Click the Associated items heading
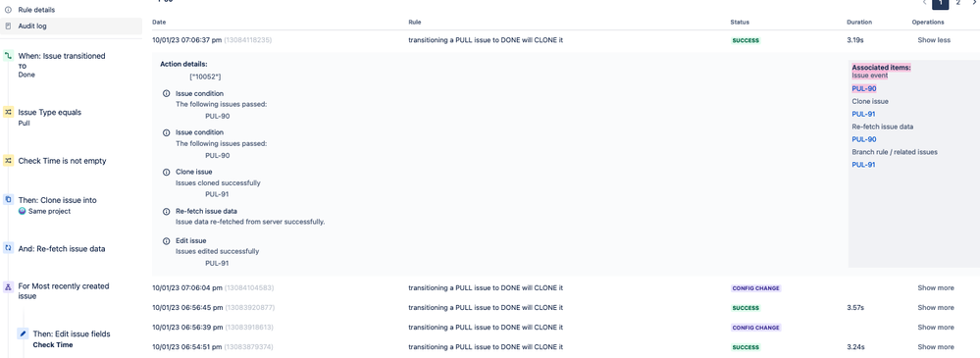Screen dimensions: 980x358 (881, 67)
